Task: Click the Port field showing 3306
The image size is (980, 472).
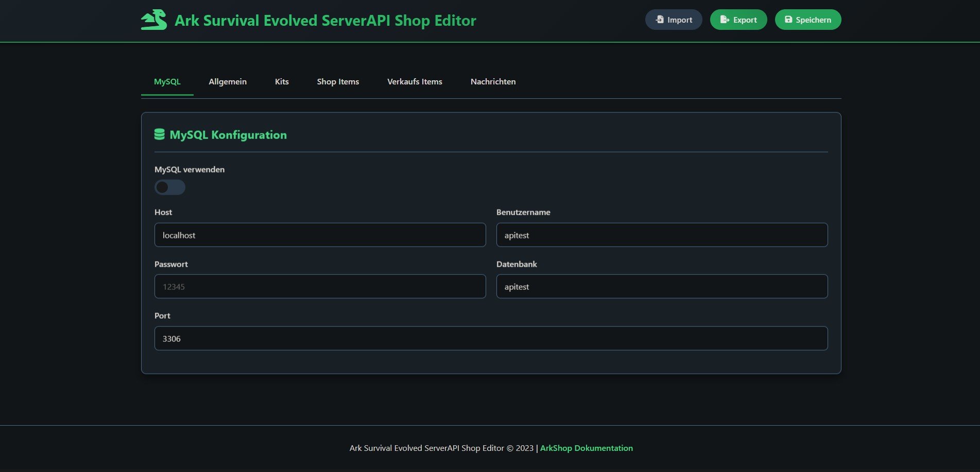Action: (491, 338)
